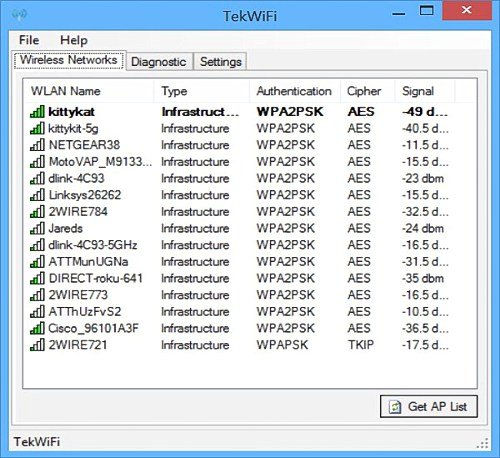Click the Get AP List button
This screenshot has height=458, width=500.
(x=429, y=406)
